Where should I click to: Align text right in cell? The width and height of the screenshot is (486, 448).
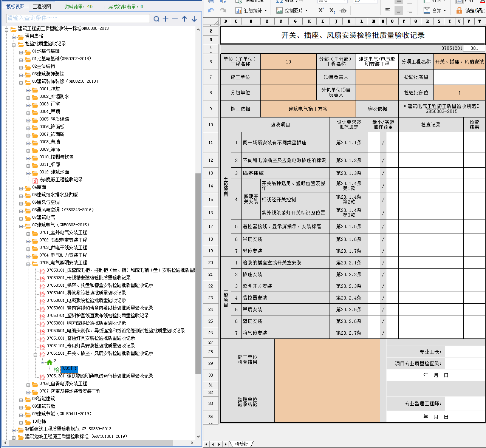[409, 11]
